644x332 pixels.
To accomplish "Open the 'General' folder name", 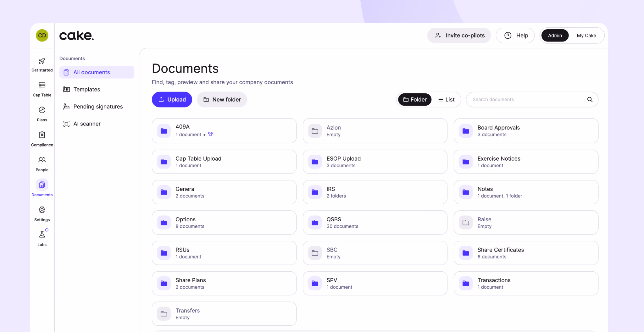I will click(186, 189).
